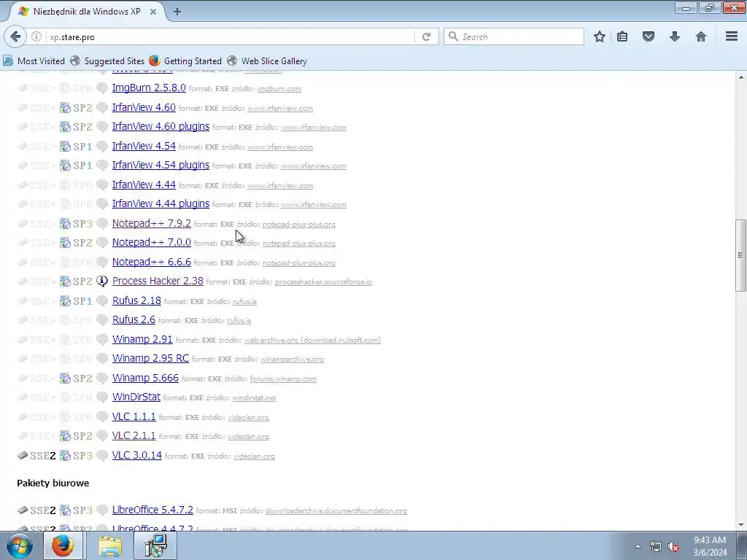This screenshot has height=560, width=747.
Task: Switch to Firefox in the taskbar
Action: 63,545
